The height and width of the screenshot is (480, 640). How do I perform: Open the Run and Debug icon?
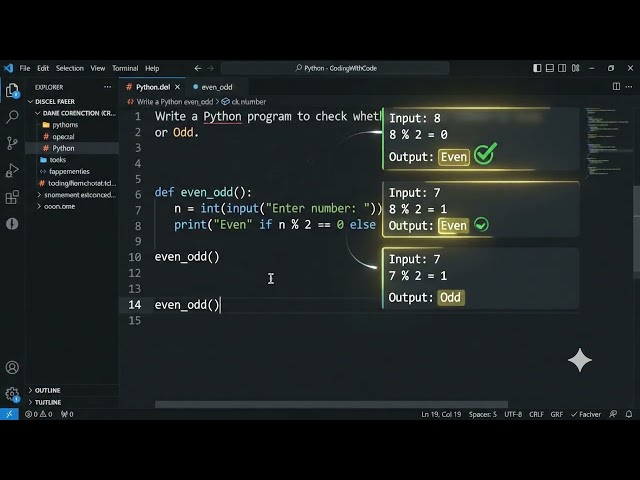pyautogui.click(x=12, y=170)
